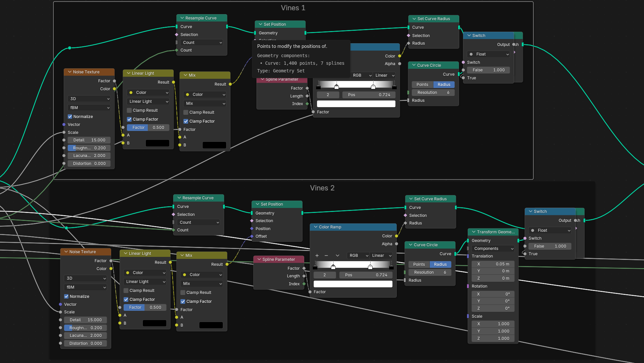The height and width of the screenshot is (363, 644).
Task: Open the 3D dimensions dropdown in Vines 2 Noise Texture
Action: pyautogui.click(x=85, y=278)
